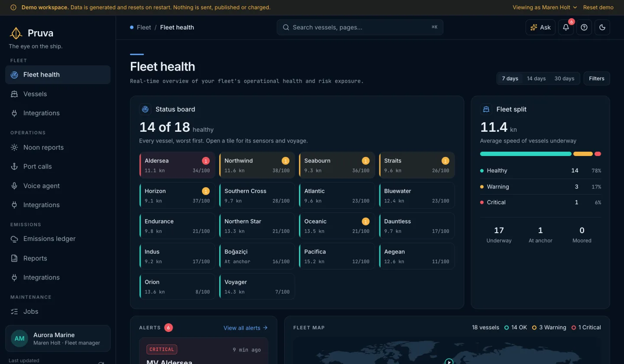Switch to the 14 days range
Image resolution: width=624 pixels, height=364 pixels.
536,78
